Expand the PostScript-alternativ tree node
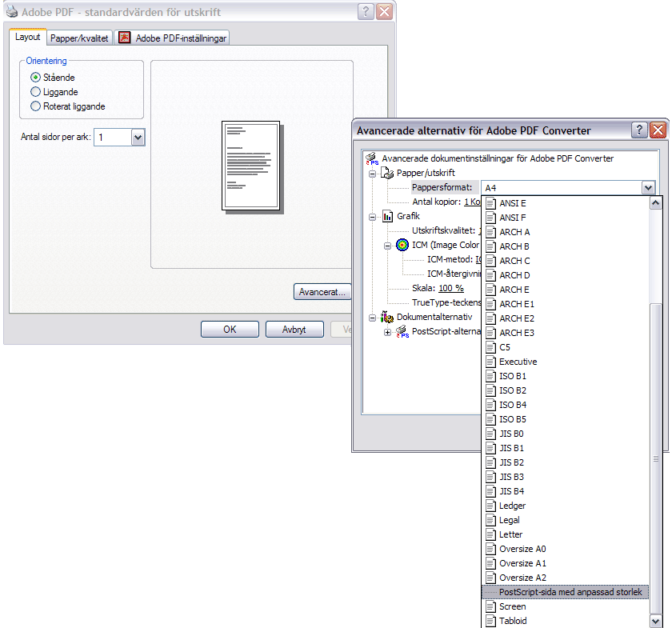Viewport: 672px width, 628px height. 387,332
